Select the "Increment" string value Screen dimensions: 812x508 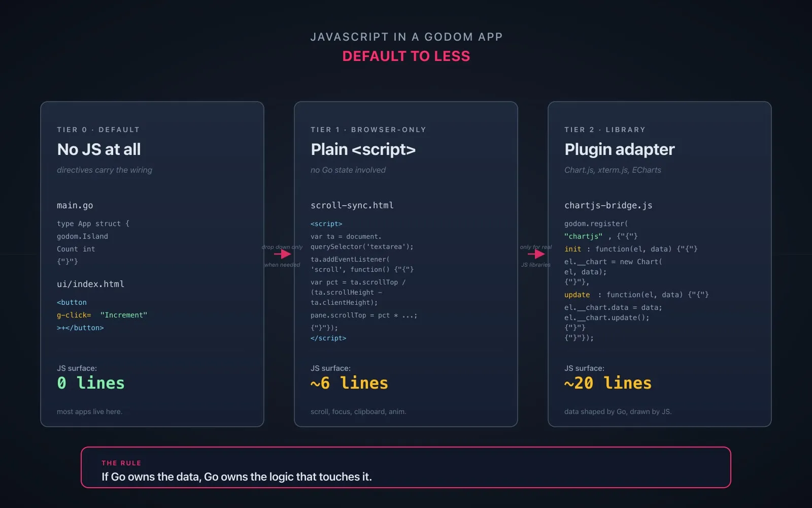124,315
